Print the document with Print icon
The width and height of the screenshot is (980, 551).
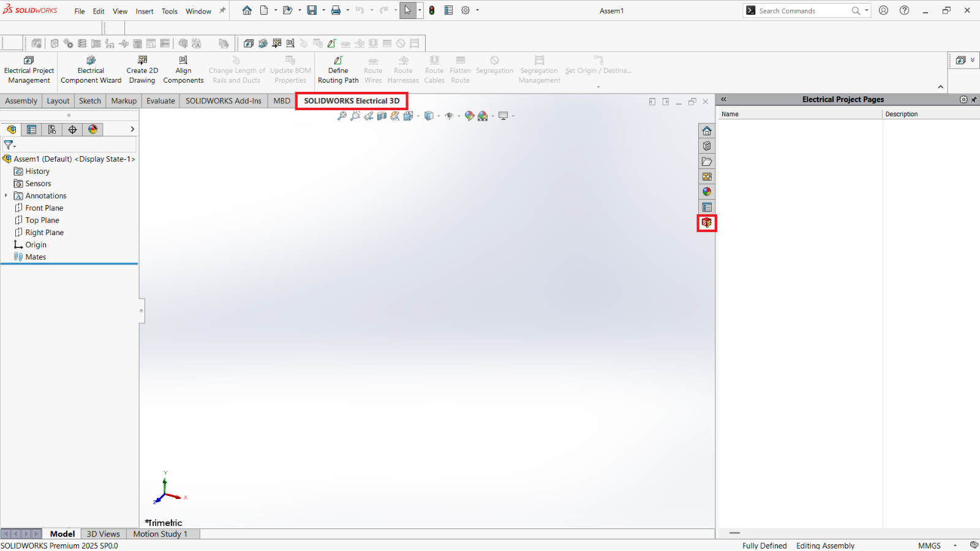336,10
